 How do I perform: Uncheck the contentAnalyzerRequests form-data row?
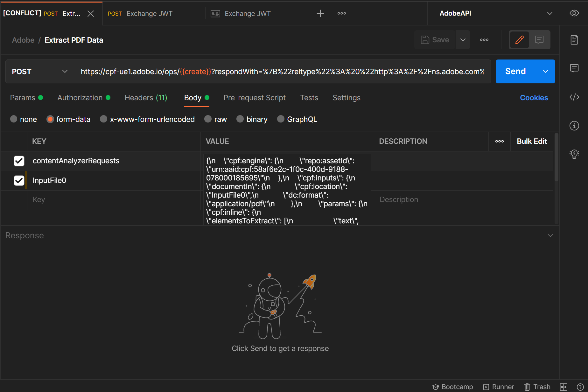(19, 161)
